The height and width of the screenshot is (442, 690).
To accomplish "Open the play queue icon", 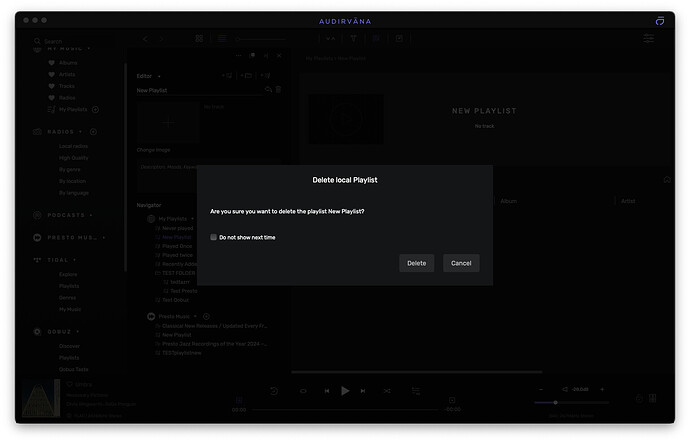I will [x=415, y=391].
